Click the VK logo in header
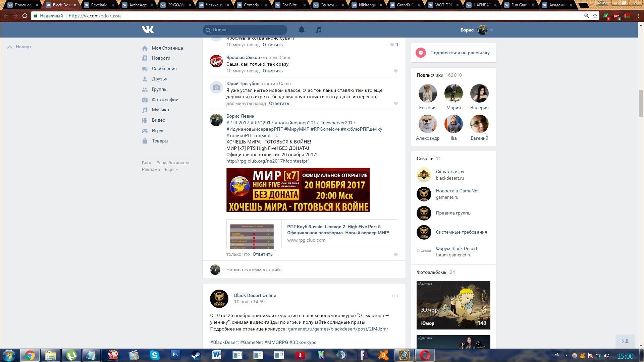This screenshot has width=644, height=362. pos(148,30)
